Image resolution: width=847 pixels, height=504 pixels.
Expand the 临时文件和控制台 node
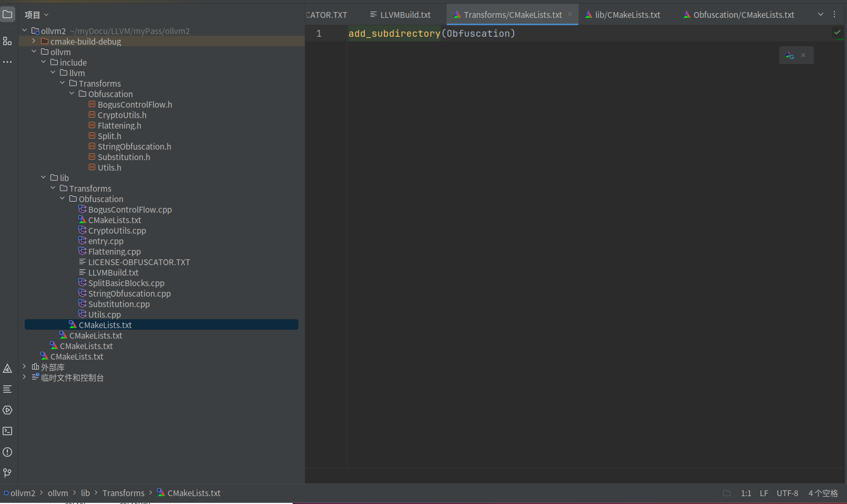coord(25,377)
